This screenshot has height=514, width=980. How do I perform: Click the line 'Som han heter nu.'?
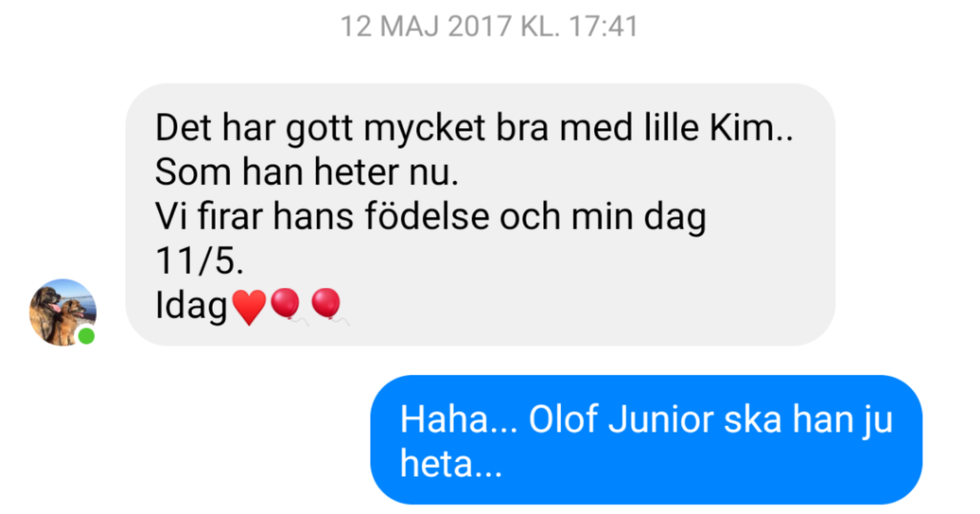(307, 172)
